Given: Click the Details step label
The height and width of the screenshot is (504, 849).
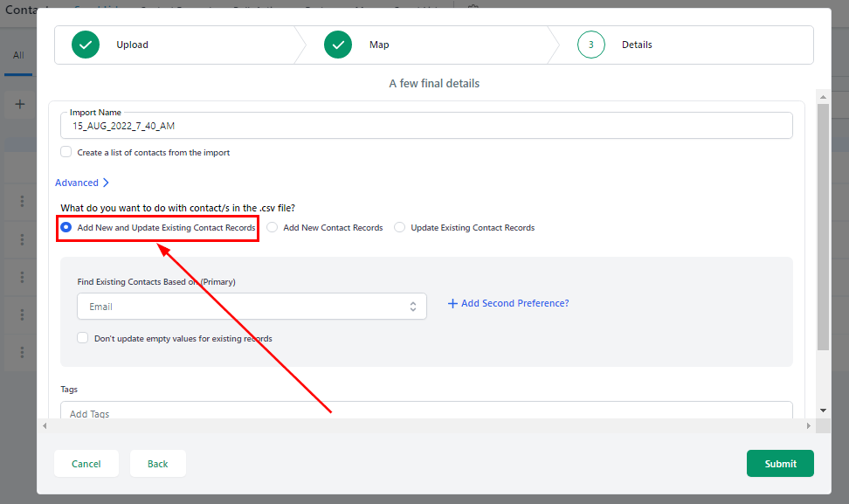Looking at the screenshot, I should click(637, 45).
